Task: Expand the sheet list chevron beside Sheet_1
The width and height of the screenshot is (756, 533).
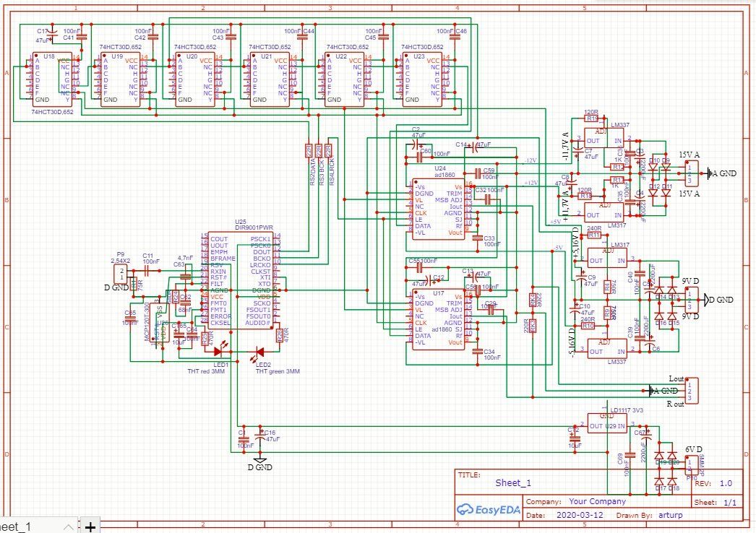Action: click(x=69, y=526)
